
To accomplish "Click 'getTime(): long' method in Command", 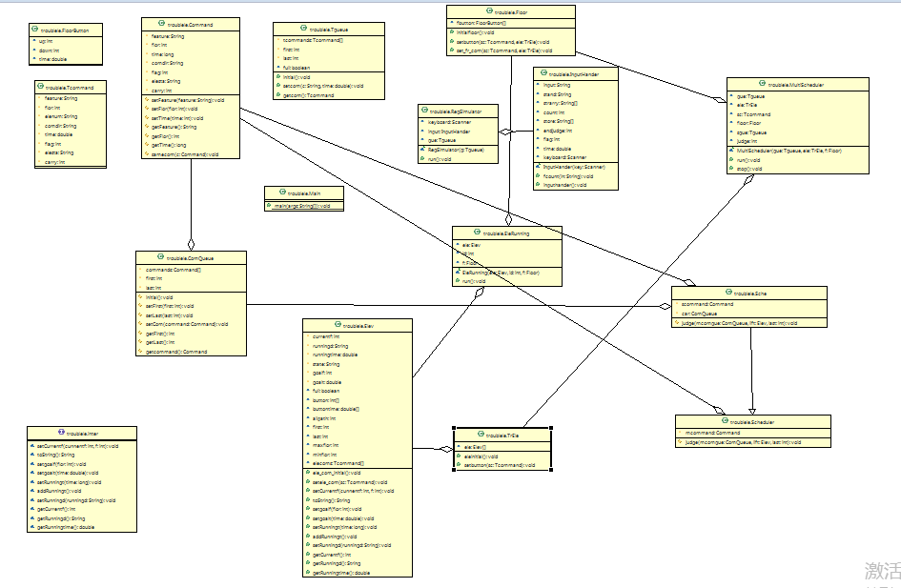I will pos(169,145).
